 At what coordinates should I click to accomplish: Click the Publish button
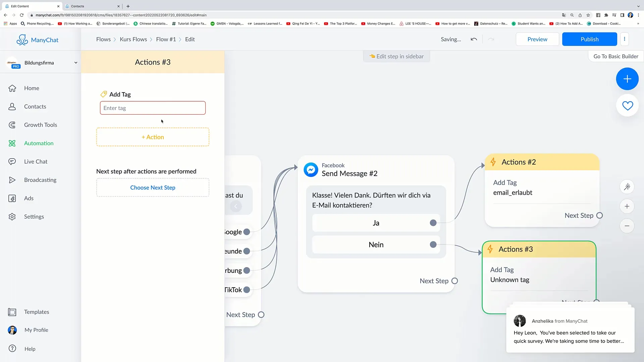point(590,39)
